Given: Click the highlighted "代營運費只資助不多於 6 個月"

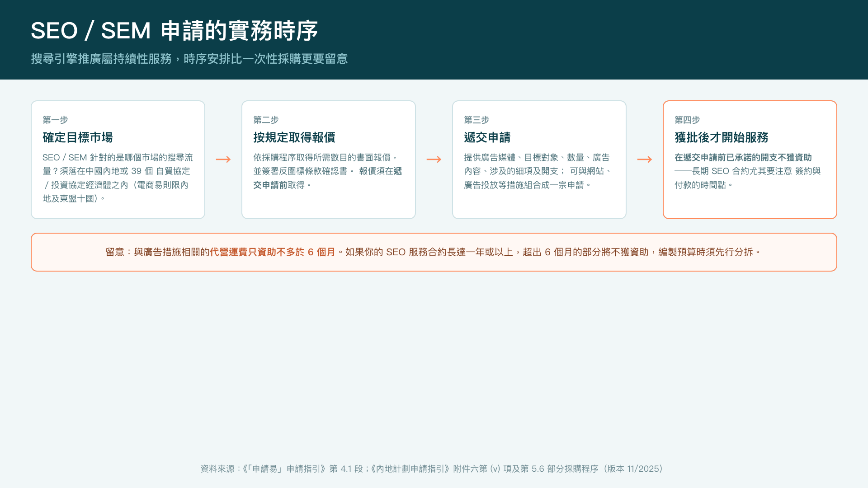Looking at the screenshot, I should pos(273,252).
